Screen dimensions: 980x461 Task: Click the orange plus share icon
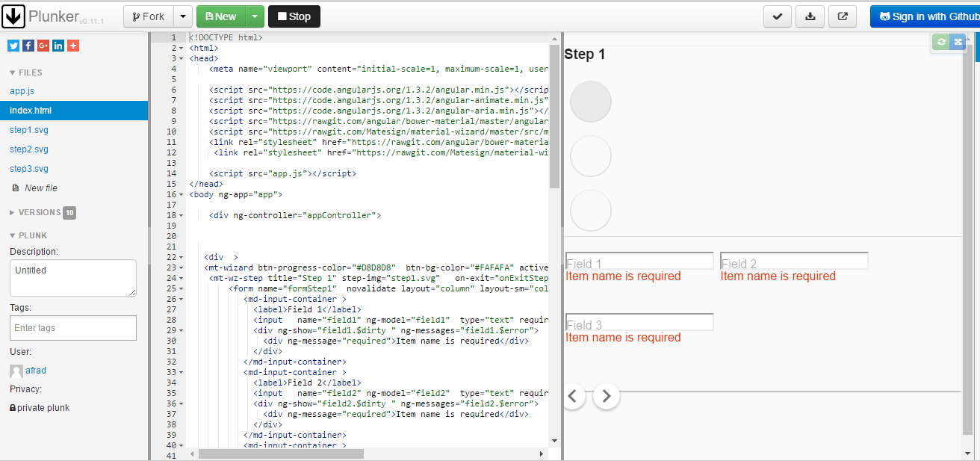(73, 46)
